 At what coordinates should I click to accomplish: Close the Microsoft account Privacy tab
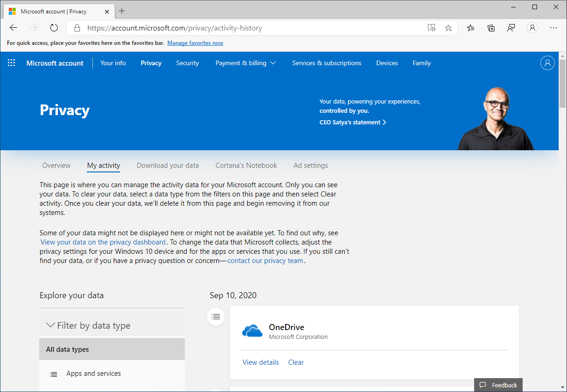tap(106, 11)
